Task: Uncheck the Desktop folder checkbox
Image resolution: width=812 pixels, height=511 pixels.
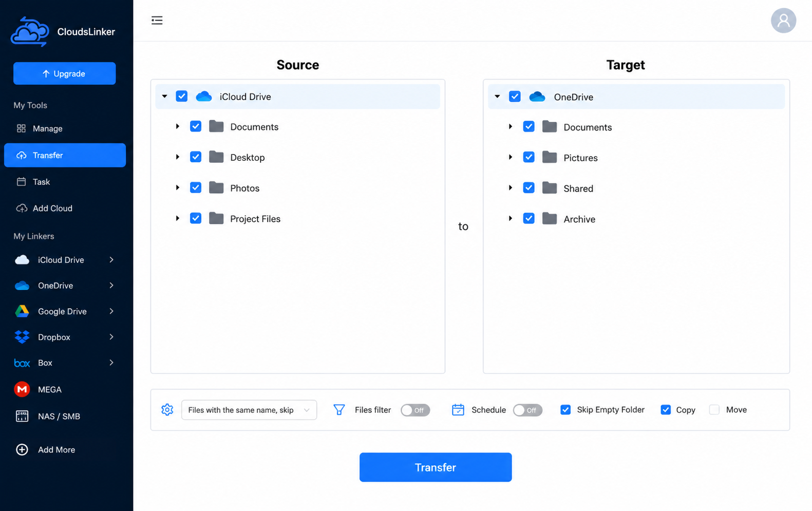Action: pos(196,157)
